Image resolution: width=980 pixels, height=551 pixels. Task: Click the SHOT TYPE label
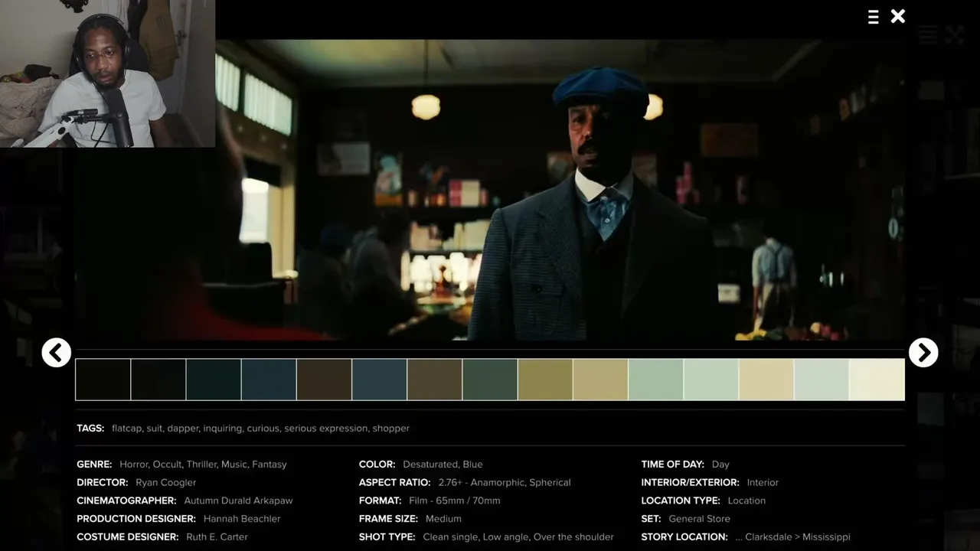pyautogui.click(x=387, y=537)
